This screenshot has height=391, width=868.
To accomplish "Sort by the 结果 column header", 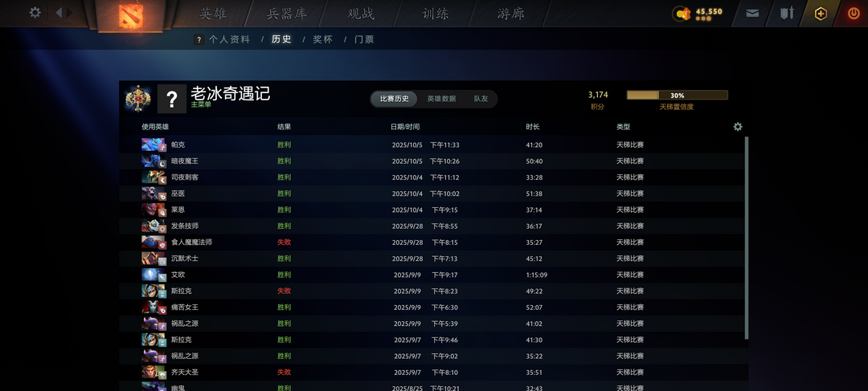I will pos(285,127).
